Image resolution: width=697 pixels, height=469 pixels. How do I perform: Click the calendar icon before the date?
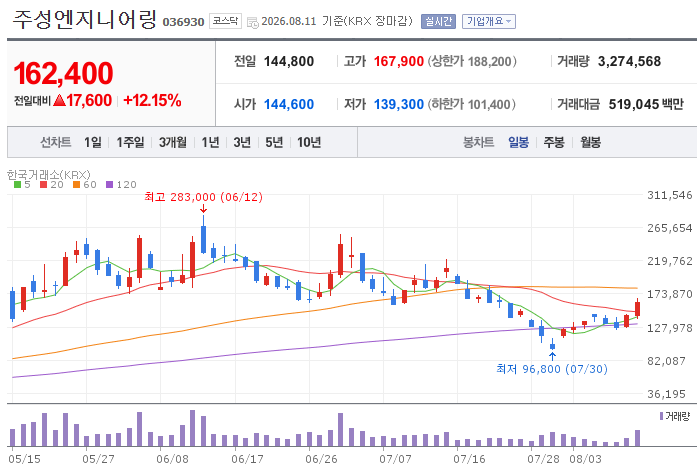[x=252, y=22]
